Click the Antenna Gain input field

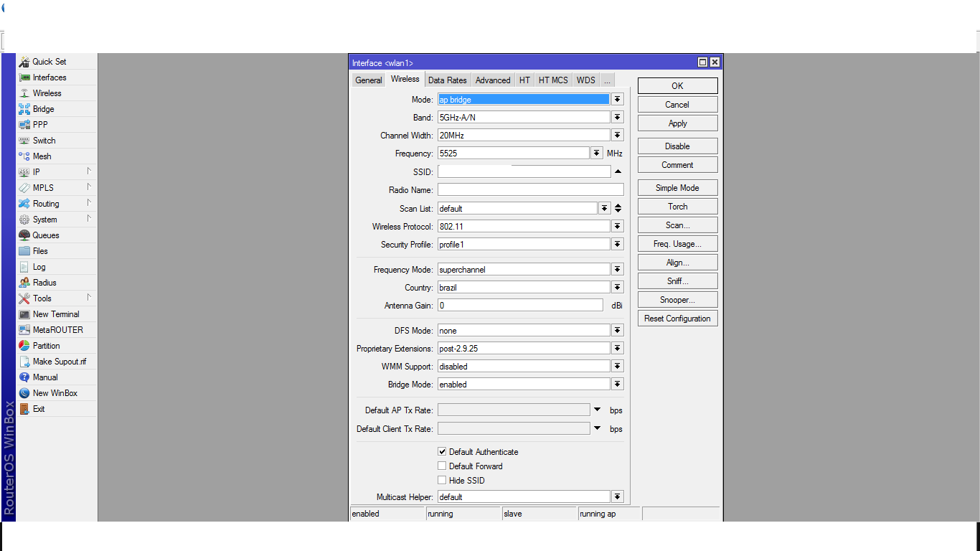click(x=520, y=305)
